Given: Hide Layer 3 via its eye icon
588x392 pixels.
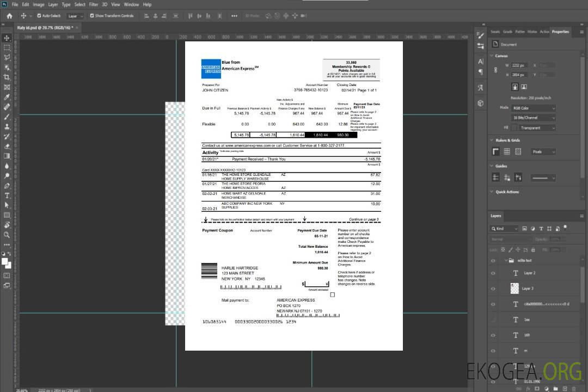Looking at the screenshot, I should [493, 289].
